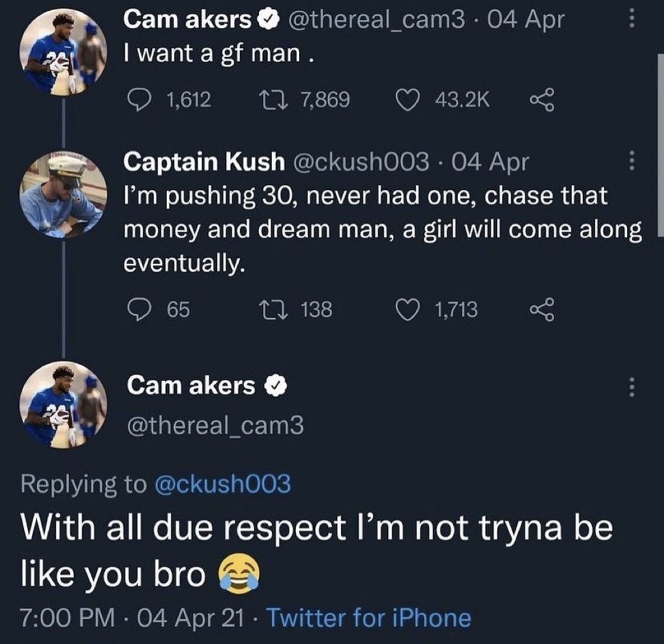Open more options for Captain Kush tweet

pyautogui.click(x=630, y=162)
